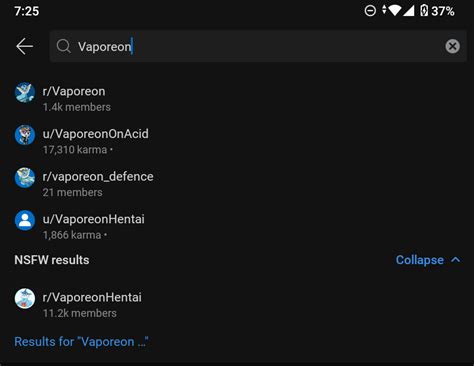
Task: Tap u/VaporeonOnAcid profile avatar
Action: pos(25,135)
